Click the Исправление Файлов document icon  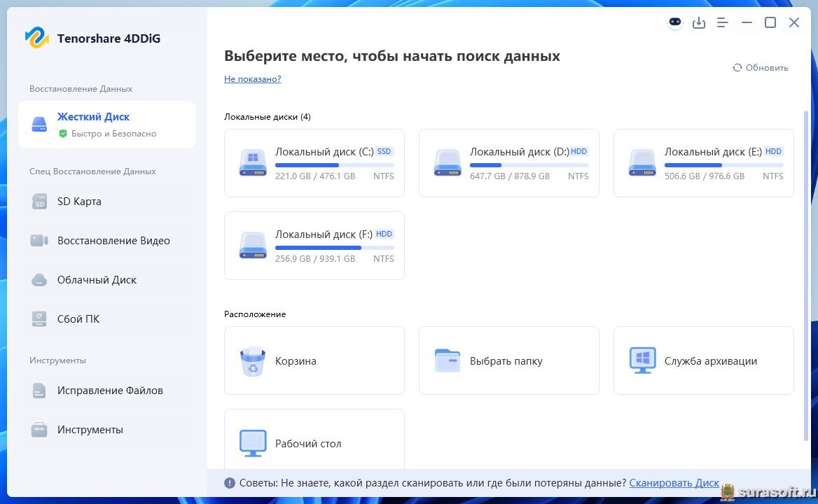coord(39,391)
